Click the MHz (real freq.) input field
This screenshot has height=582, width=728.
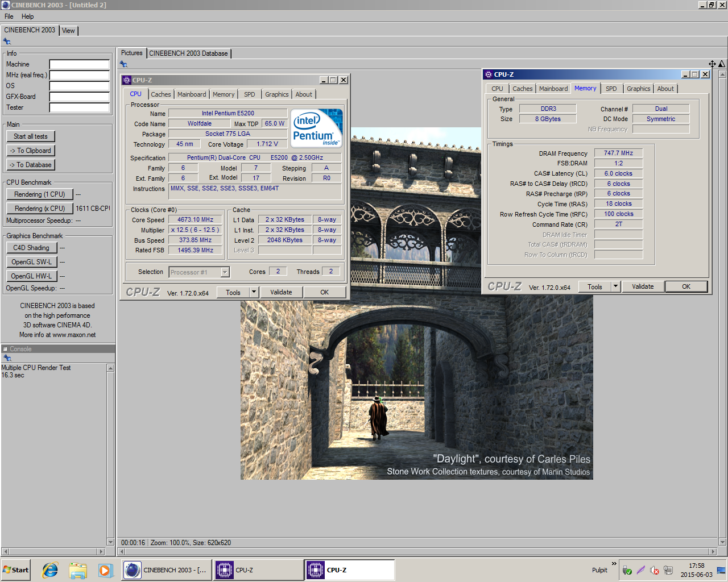coord(80,75)
